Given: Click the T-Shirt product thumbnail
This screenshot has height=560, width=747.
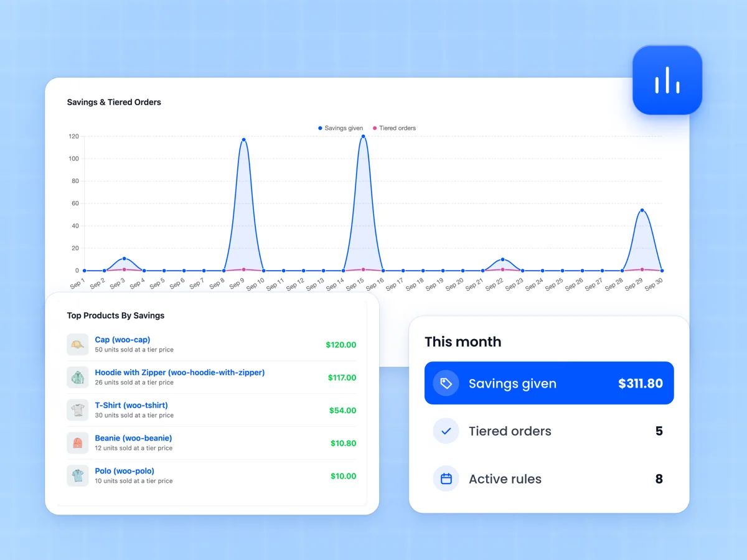Looking at the screenshot, I should [78, 410].
